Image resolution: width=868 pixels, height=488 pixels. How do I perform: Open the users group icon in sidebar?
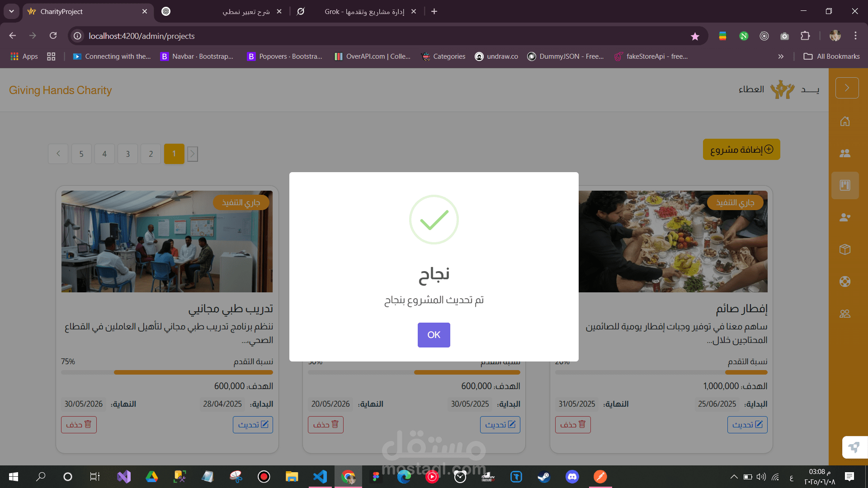[x=845, y=153]
